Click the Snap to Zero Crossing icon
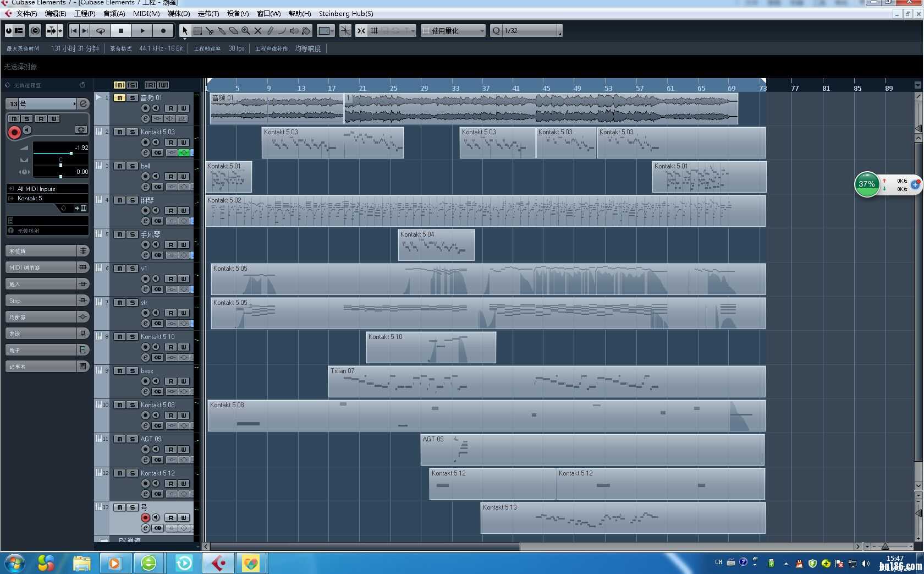 345,31
